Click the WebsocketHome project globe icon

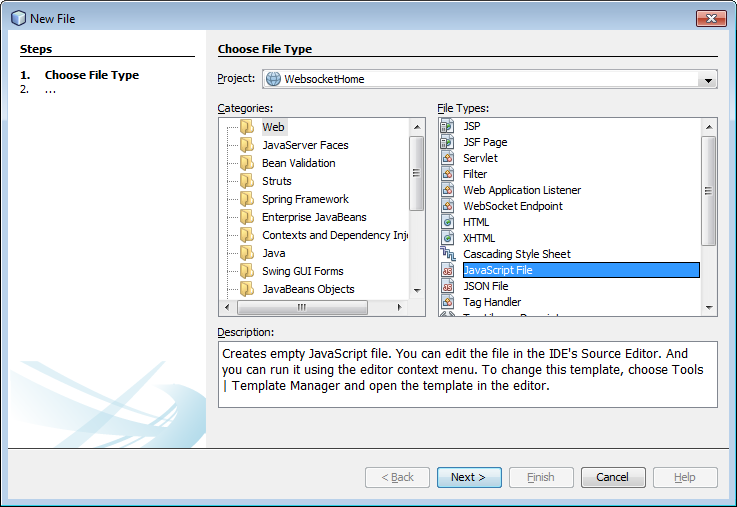click(273, 79)
